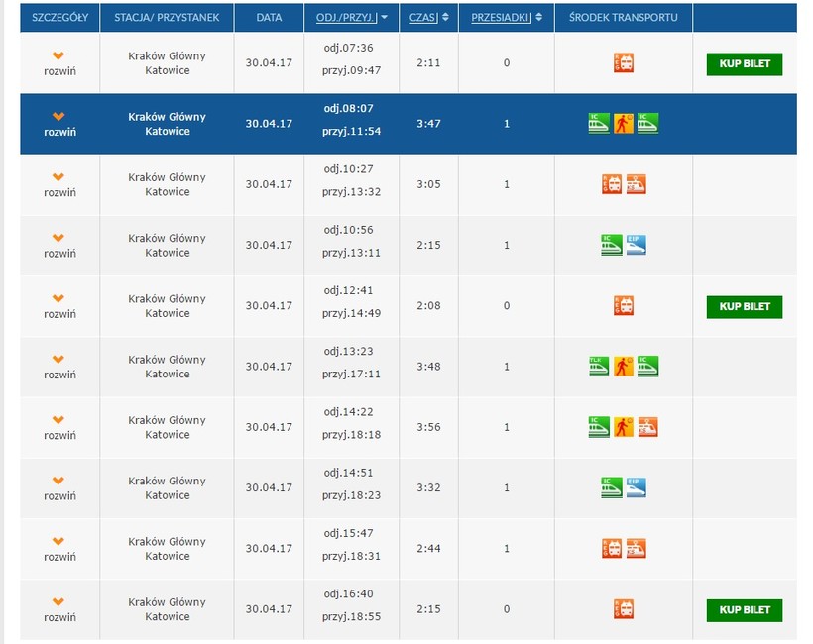Buy ticket for the 07:36 train
This screenshot has height=644, width=813.
pos(744,64)
